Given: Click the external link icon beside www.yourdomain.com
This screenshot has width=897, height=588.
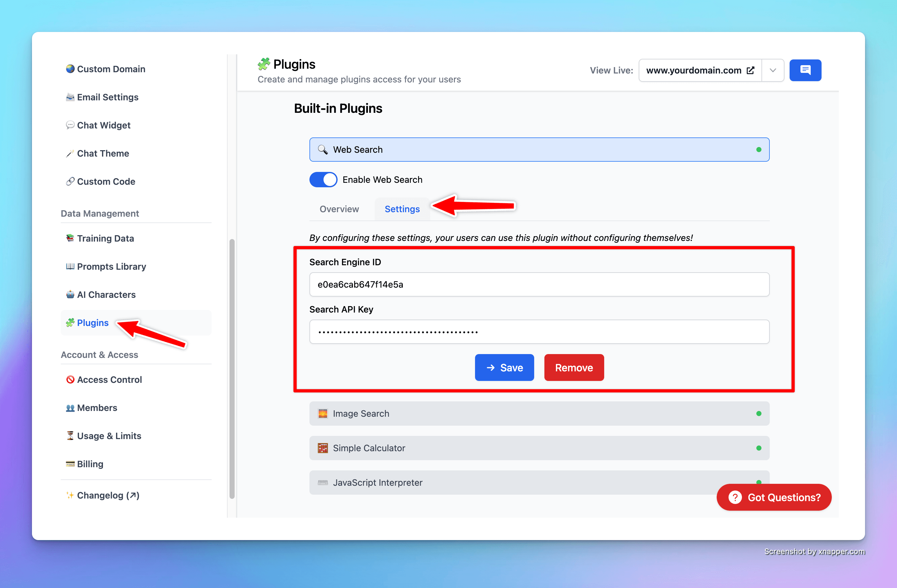Looking at the screenshot, I should [x=750, y=70].
